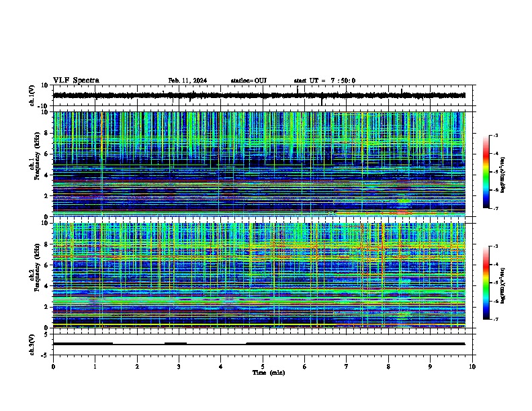532x411 pixels.
Task: Click the ch.1 spectrogram color scale bar
Action: coord(486,172)
